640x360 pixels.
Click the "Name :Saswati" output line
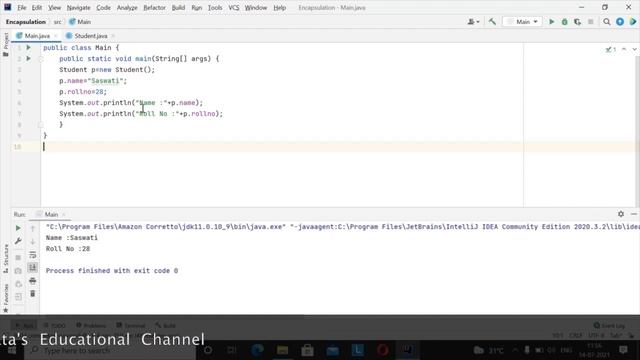tap(72, 238)
